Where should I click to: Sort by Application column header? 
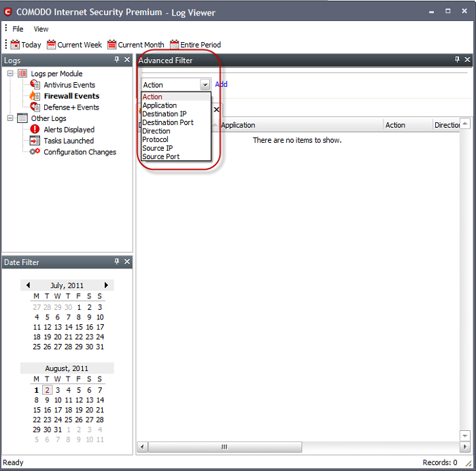pyautogui.click(x=301, y=125)
